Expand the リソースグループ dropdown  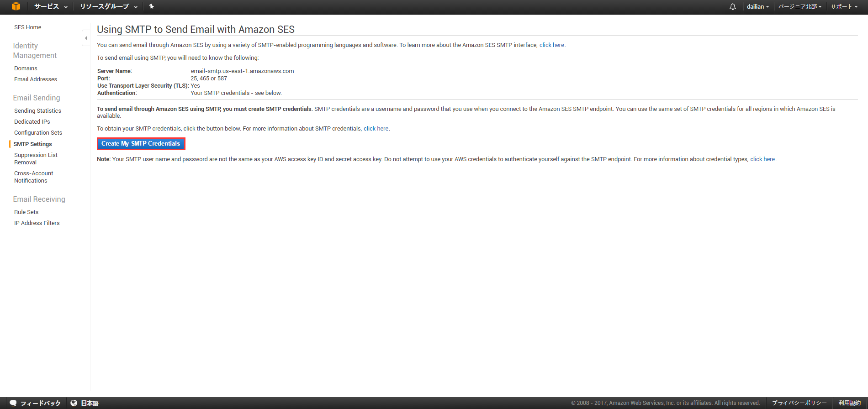pyautogui.click(x=108, y=6)
